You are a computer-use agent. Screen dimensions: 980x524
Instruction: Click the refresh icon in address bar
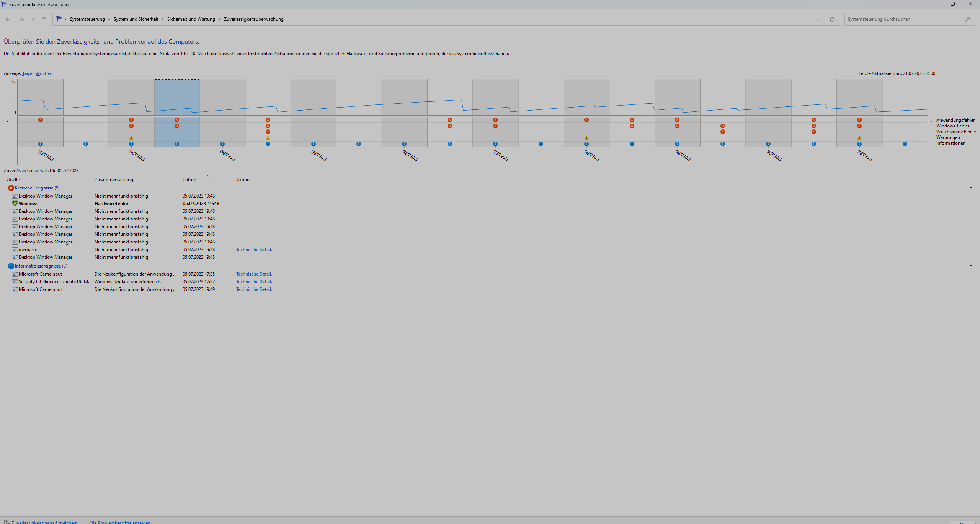coord(832,19)
